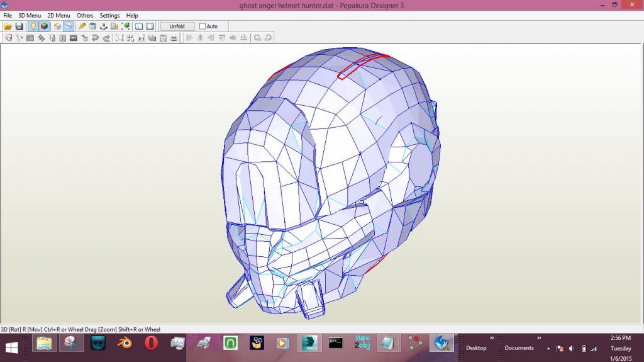Click the pencil edge-marking tool icon

pos(82,26)
